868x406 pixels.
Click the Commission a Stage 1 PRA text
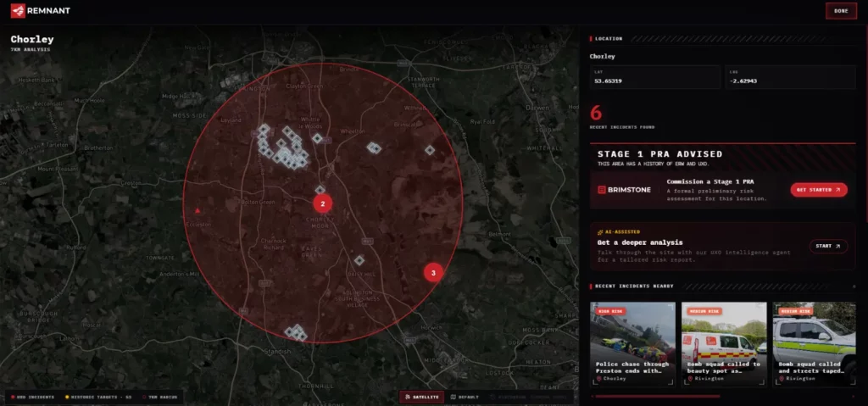[710, 181]
